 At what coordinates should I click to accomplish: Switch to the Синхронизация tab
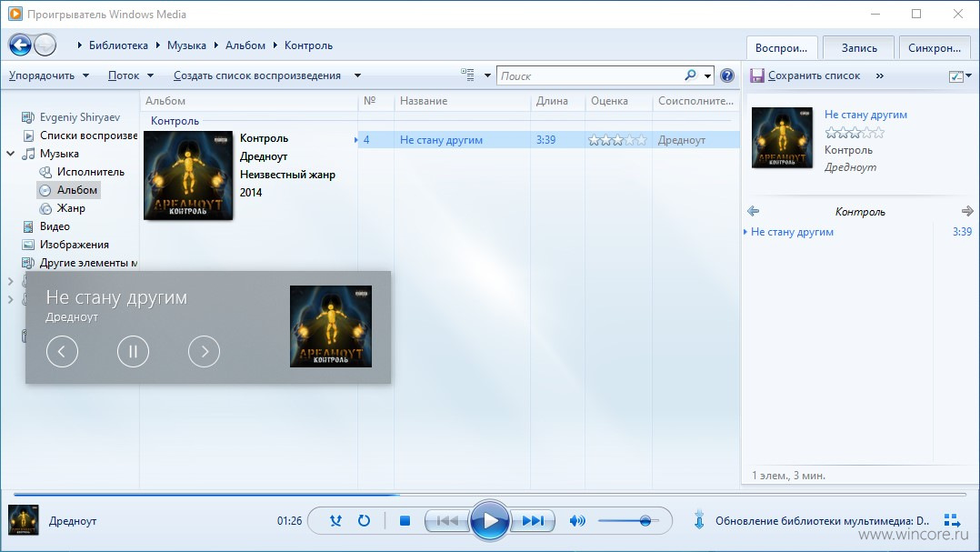[x=935, y=47]
